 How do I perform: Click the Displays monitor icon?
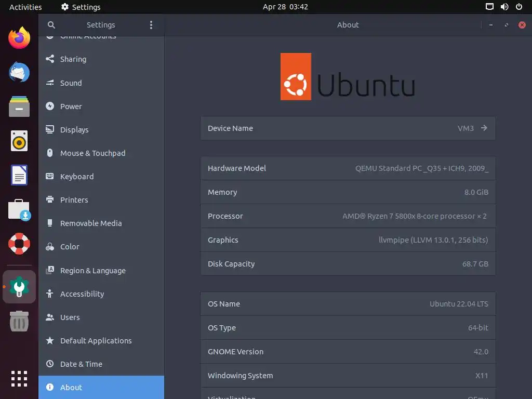50,129
